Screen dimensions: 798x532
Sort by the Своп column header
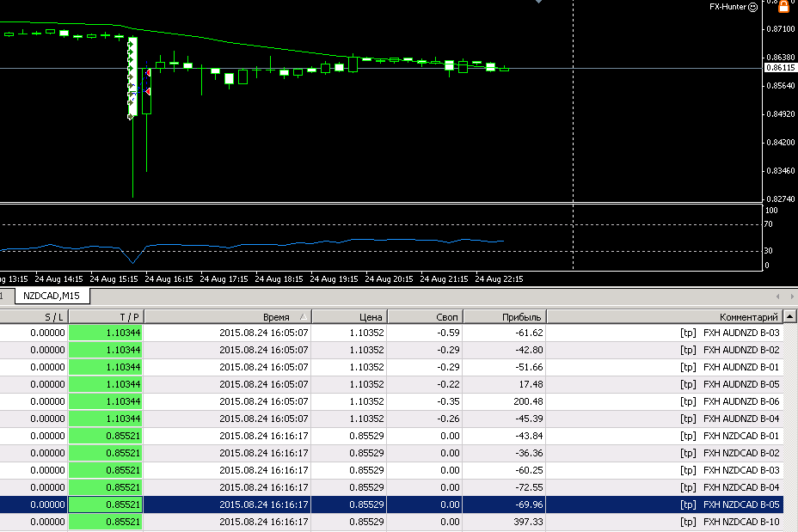pos(425,317)
